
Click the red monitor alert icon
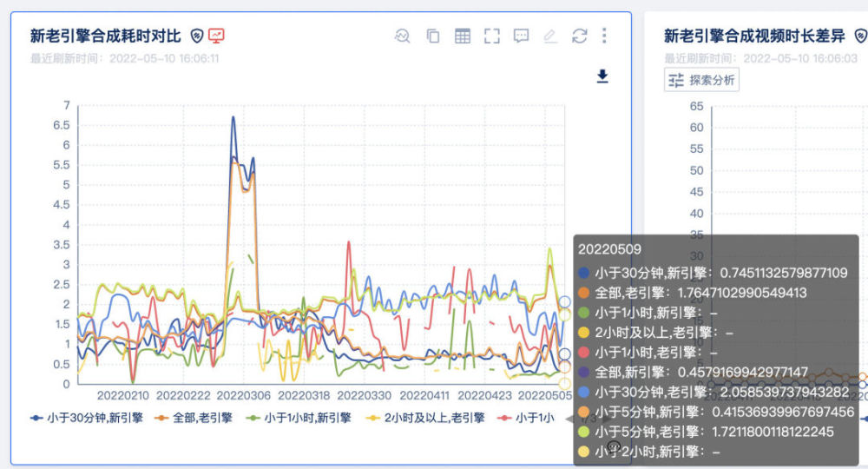click(x=216, y=36)
